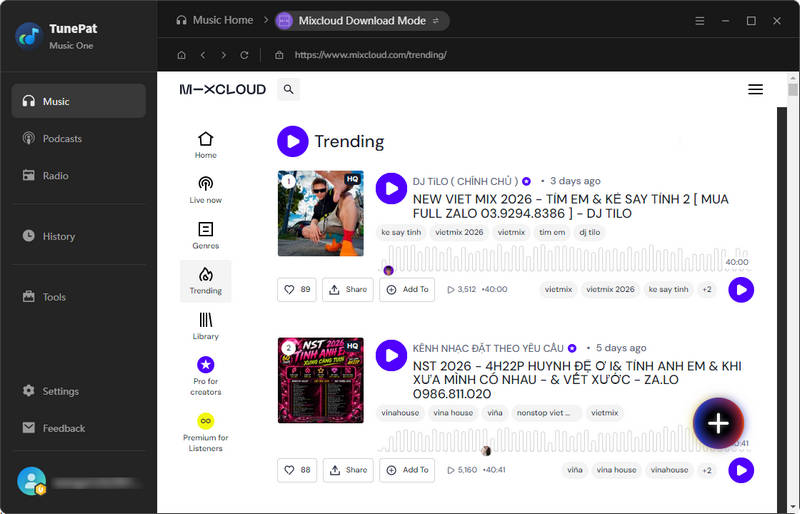Click the Mixcloud logo

222,89
